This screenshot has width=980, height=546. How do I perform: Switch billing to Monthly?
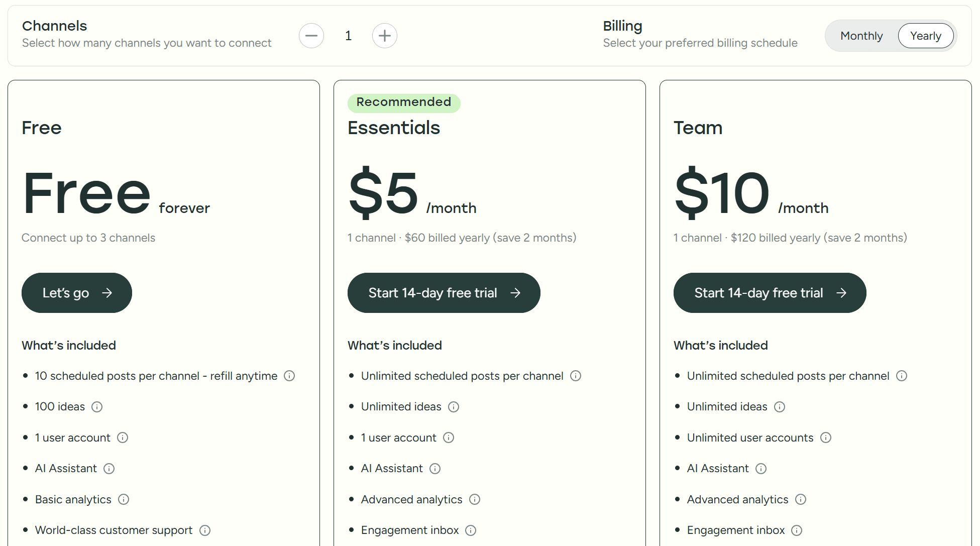coord(861,36)
